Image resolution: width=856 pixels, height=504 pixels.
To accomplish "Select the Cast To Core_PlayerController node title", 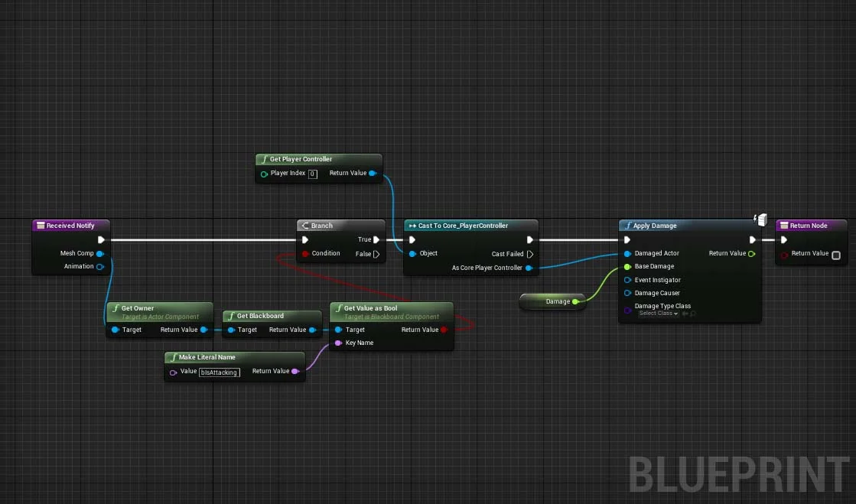I will coord(463,226).
